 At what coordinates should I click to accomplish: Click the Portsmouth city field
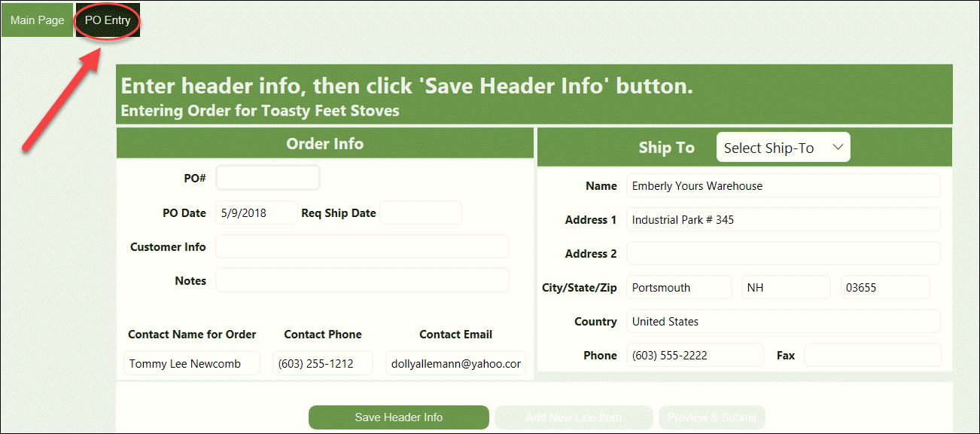point(679,287)
